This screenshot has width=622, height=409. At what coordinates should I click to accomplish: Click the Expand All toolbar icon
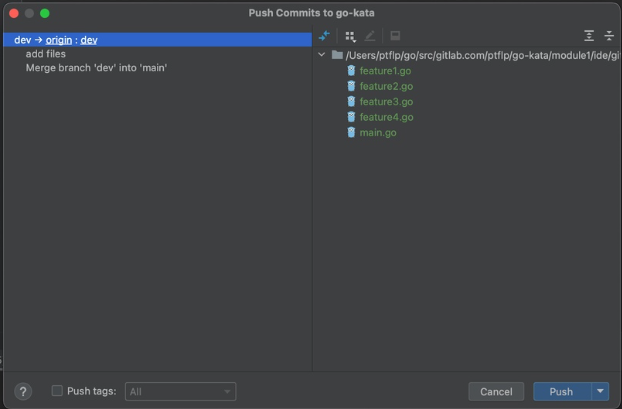click(589, 36)
